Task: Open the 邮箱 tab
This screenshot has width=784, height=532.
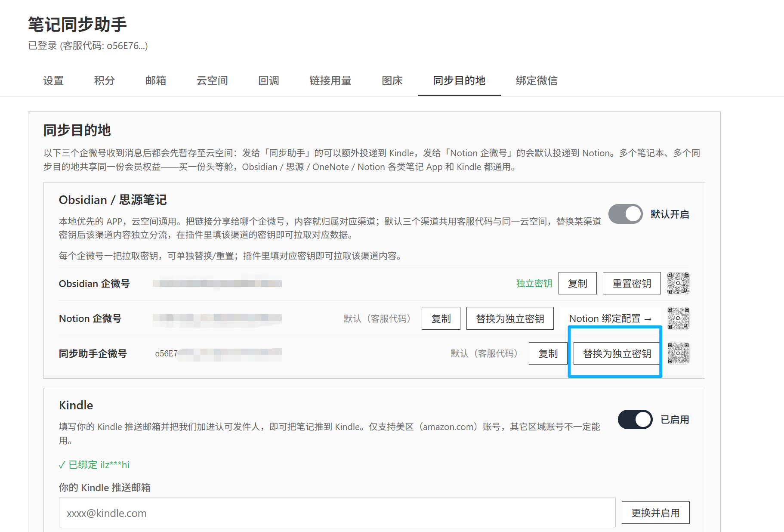Action: (x=156, y=80)
